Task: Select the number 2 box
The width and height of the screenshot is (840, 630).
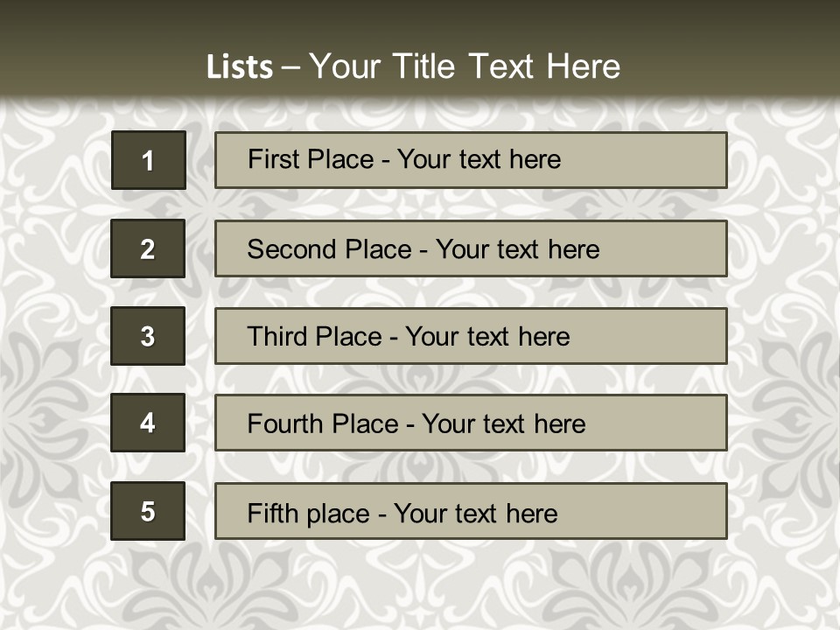Action: (x=148, y=248)
